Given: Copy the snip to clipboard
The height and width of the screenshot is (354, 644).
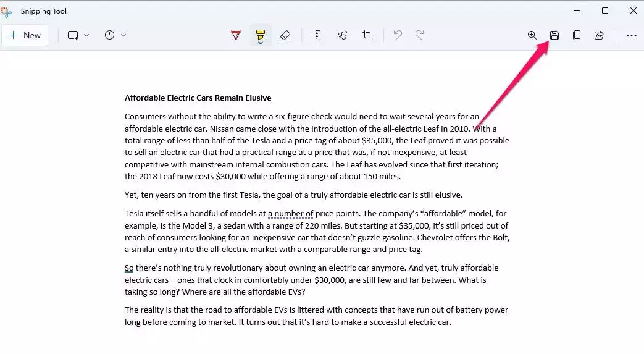Looking at the screenshot, I should coord(577,35).
